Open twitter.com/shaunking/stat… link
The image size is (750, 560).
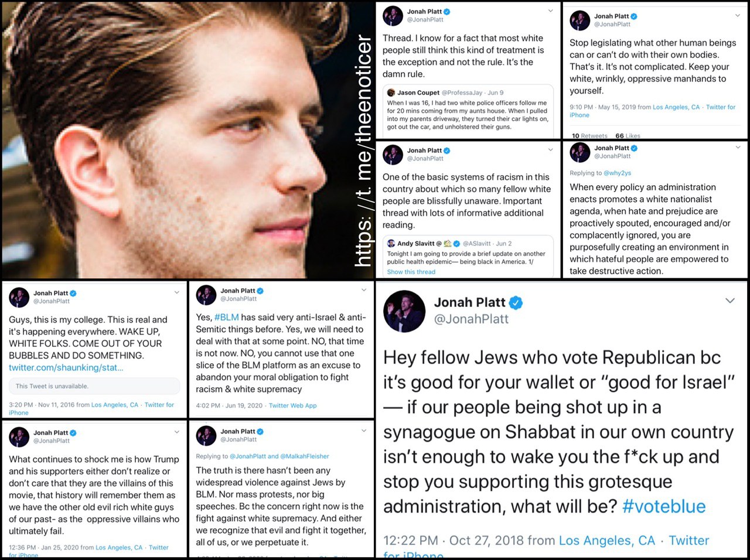[x=66, y=368]
